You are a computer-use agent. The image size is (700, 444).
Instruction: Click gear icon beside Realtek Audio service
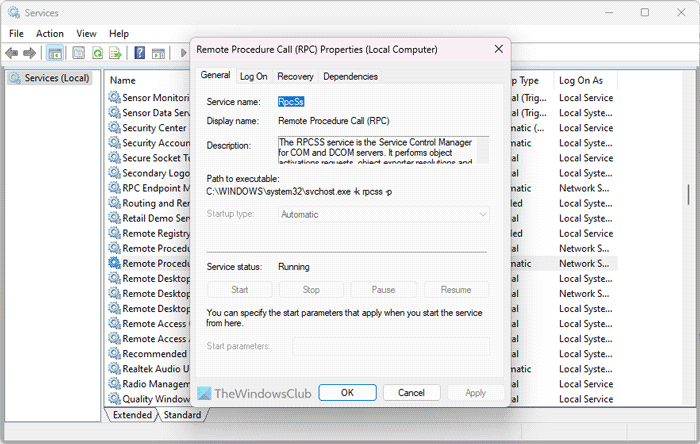pos(115,369)
